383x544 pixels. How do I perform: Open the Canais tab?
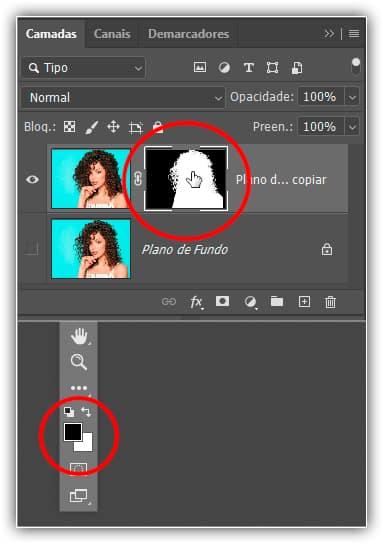coord(112,34)
